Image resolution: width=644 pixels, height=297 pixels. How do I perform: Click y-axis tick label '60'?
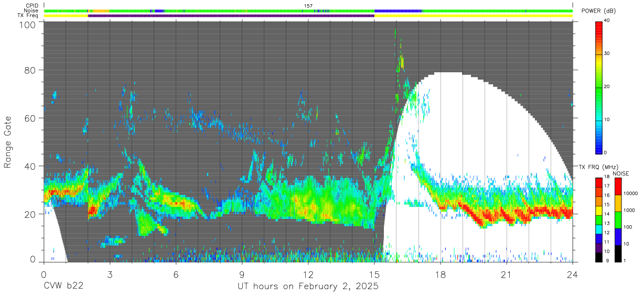click(31, 118)
